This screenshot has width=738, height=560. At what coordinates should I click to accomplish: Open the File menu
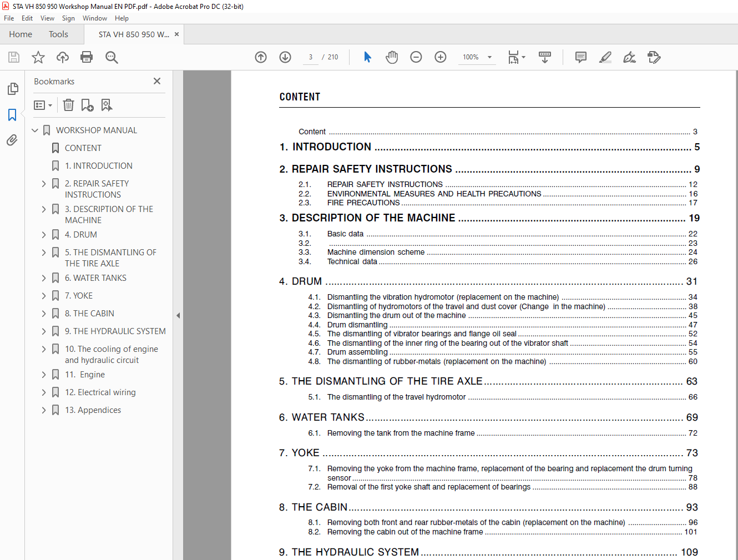9,18
